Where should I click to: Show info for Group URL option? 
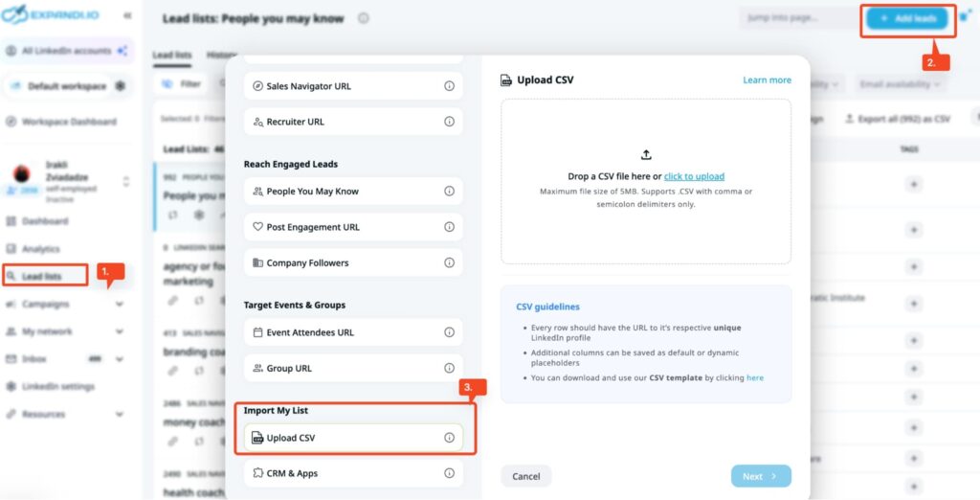(x=449, y=368)
